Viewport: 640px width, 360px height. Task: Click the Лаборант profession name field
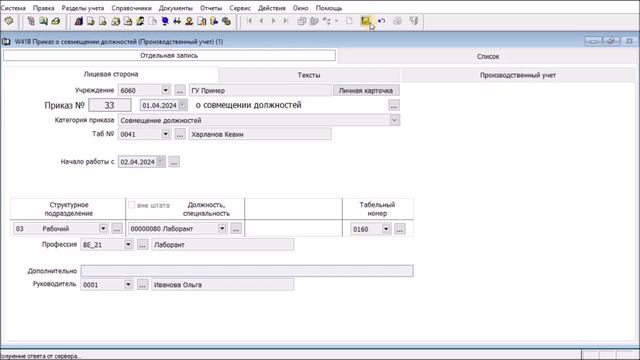(222, 244)
